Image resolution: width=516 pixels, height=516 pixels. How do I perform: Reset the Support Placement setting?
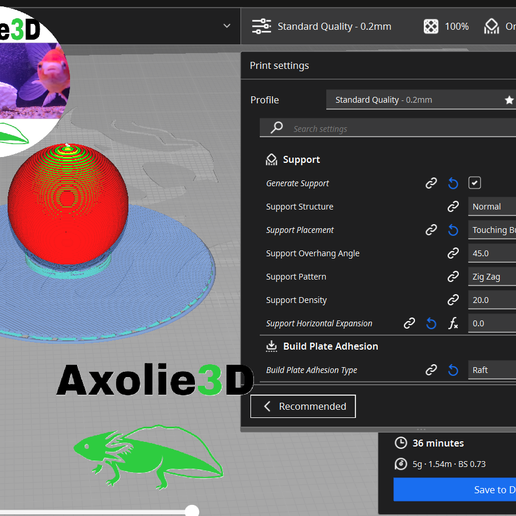[453, 230]
